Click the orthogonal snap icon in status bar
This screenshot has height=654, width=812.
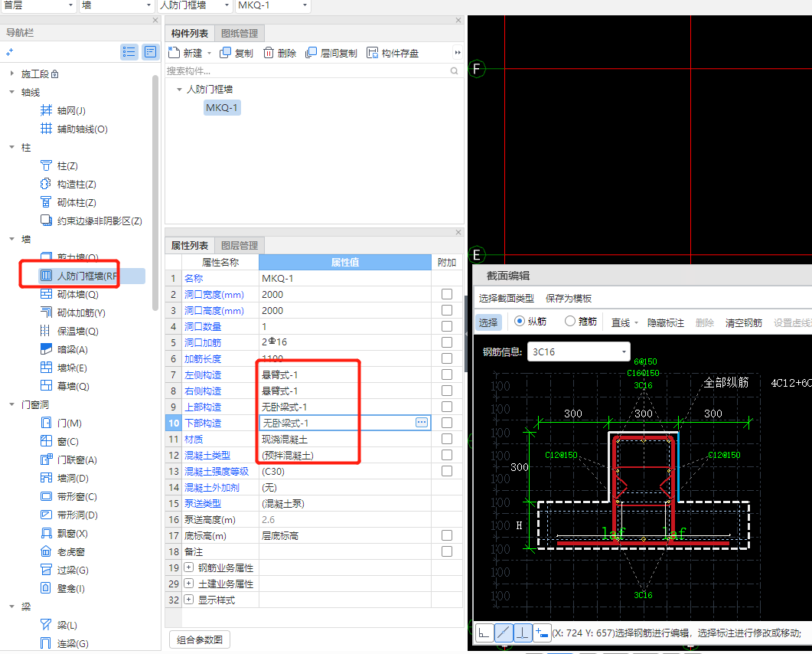(484, 633)
